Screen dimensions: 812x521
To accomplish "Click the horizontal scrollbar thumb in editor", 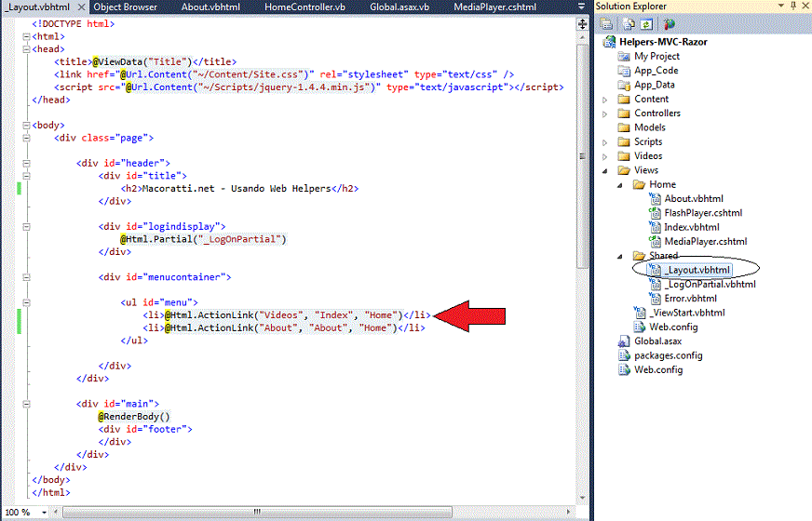I will click(257, 513).
